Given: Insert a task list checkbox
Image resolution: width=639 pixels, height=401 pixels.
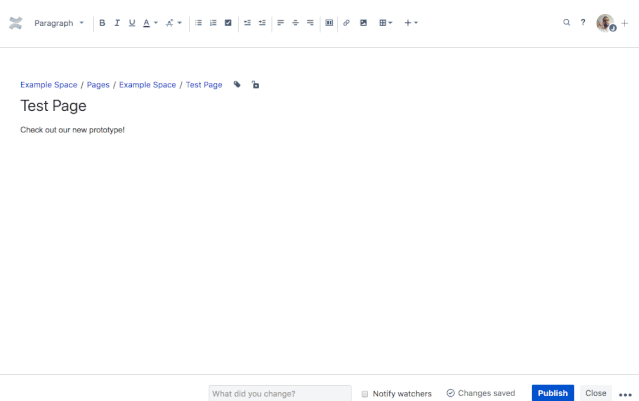Looking at the screenshot, I should click(228, 23).
